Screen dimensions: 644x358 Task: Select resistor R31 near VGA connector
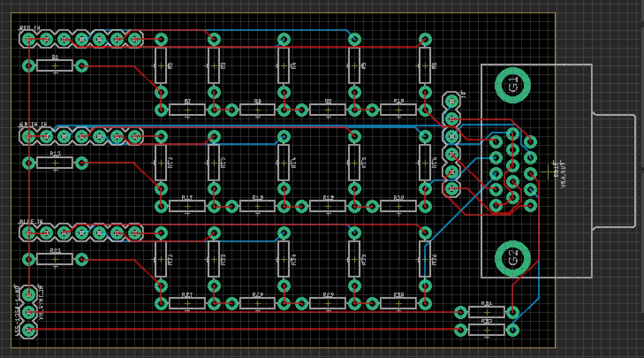487,312
